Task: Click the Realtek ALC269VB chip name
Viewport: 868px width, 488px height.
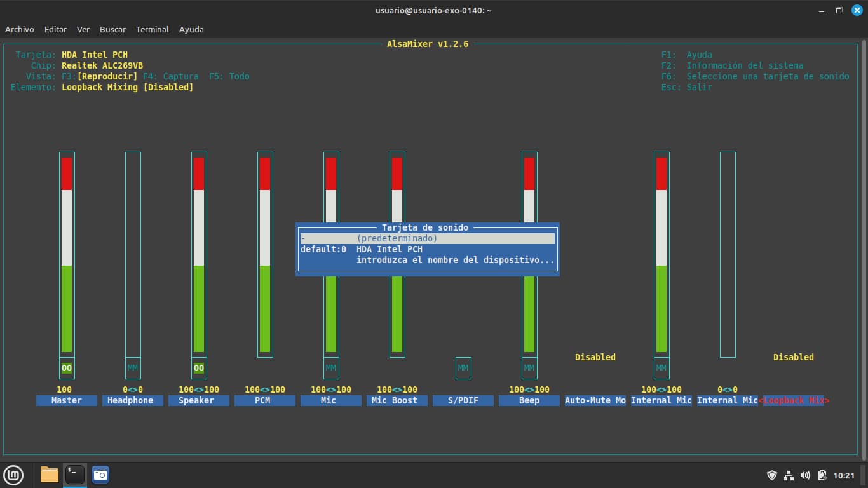Action: tap(102, 65)
